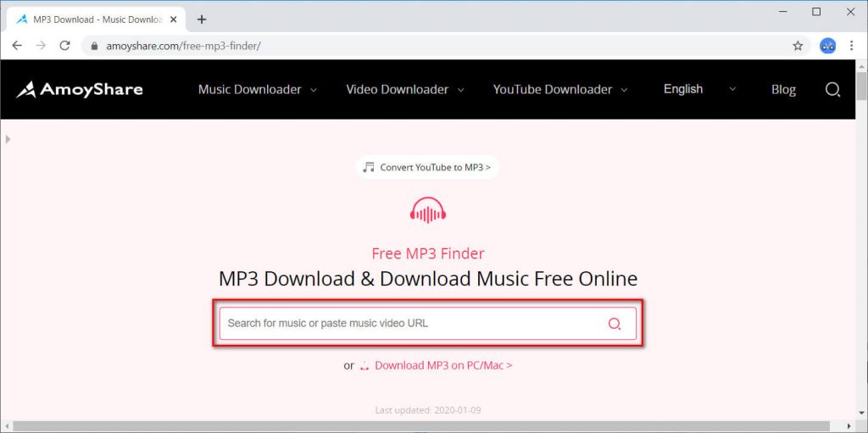Open the Blog page
This screenshot has height=433, width=868.
tap(783, 90)
